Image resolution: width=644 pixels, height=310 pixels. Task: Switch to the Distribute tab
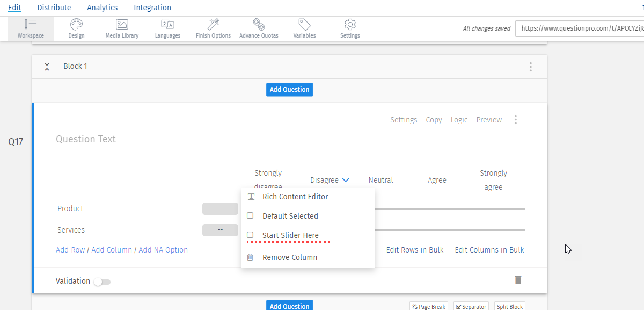[x=54, y=8]
